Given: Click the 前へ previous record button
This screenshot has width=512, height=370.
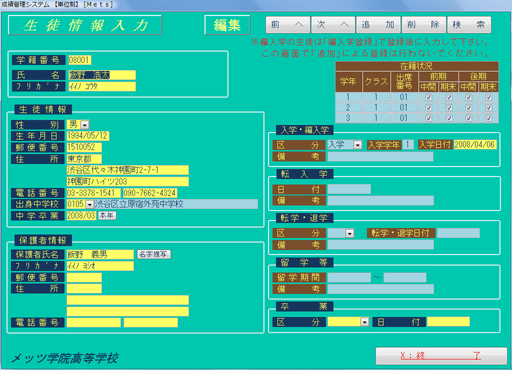Looking at the screenshot, I should click(x=288, y=25).
